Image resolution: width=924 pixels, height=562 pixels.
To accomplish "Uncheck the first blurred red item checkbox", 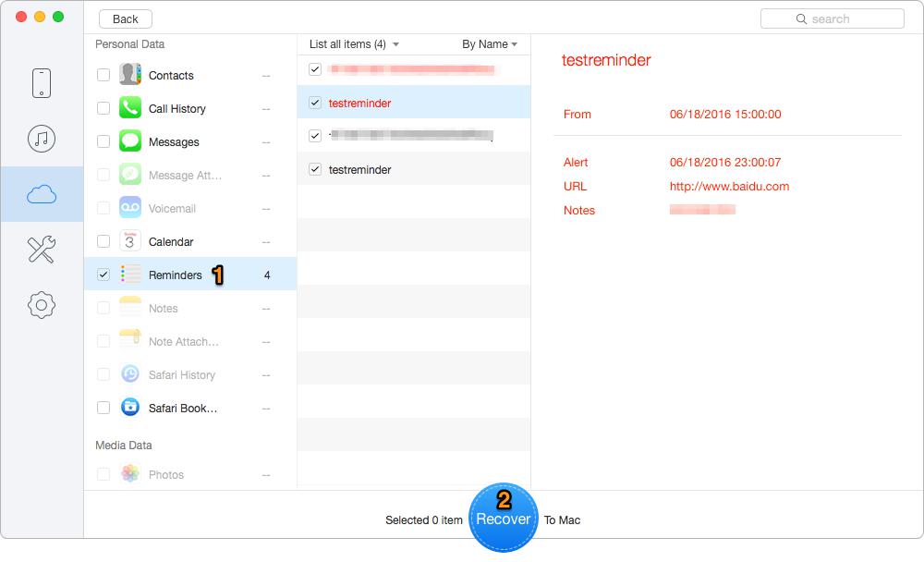I will pos(315,69).
